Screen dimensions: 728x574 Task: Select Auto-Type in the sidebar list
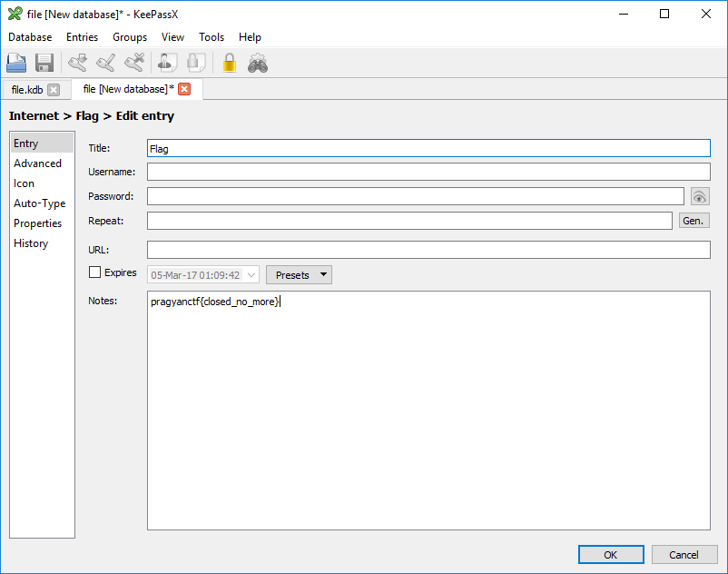click(x=39, y=203)
